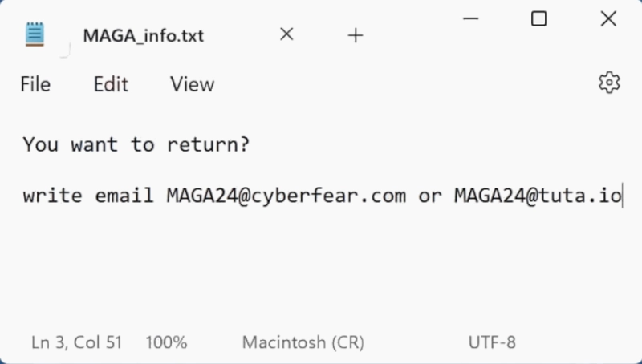Image resolution: width=642 pixels, height=364 pixels.
Task: Click the Notepad app icon in title bar
Action: pyautogui.click(x=35, y=34)
